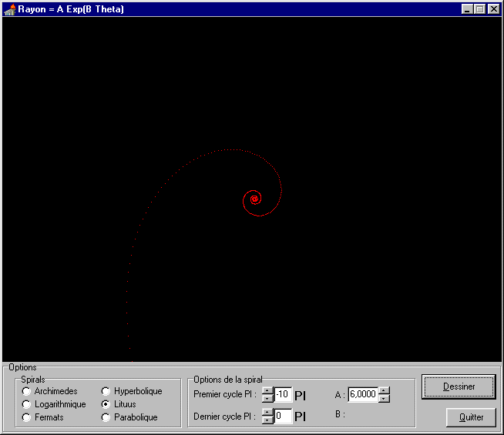Select the Fermats spiral radio button
Viewport: 504px width, 435px height.
27,417
